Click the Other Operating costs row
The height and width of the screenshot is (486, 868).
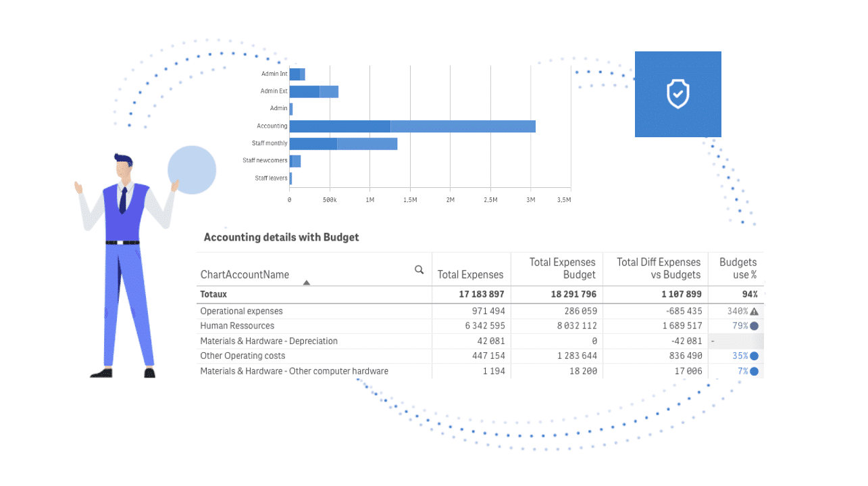click(x=242, y=356)
